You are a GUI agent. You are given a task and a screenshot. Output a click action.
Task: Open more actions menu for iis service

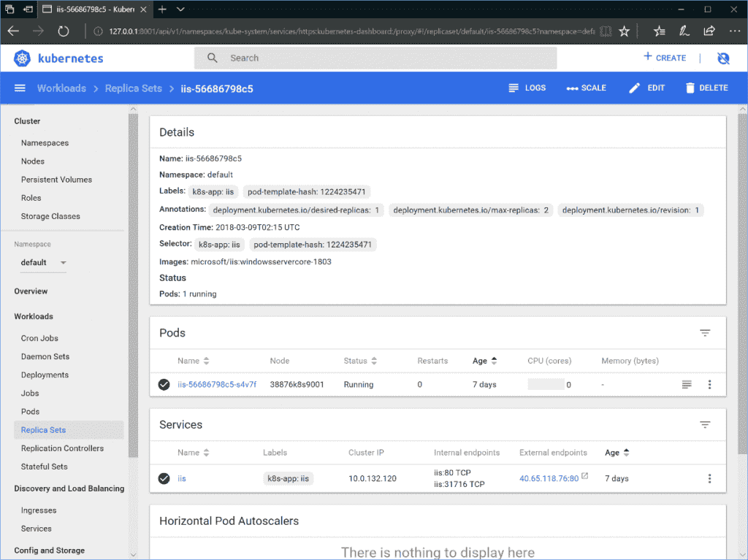[709, 478]
